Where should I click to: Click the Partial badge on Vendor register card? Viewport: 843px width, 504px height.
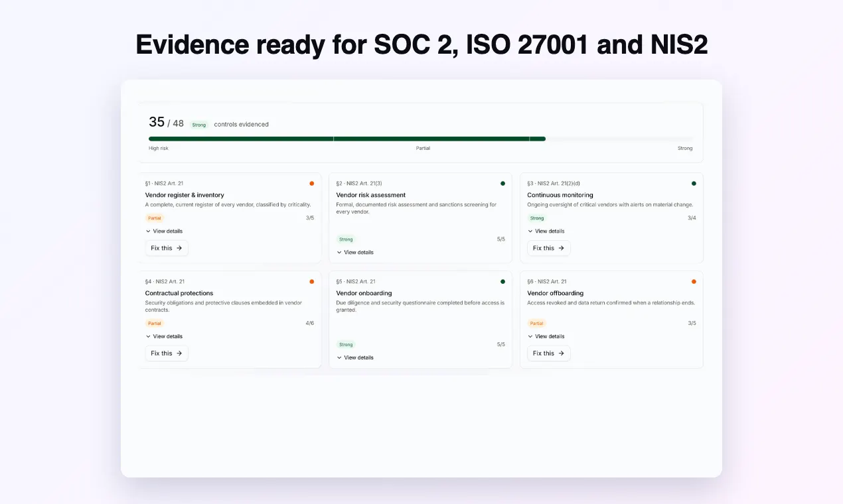point(155,218)
